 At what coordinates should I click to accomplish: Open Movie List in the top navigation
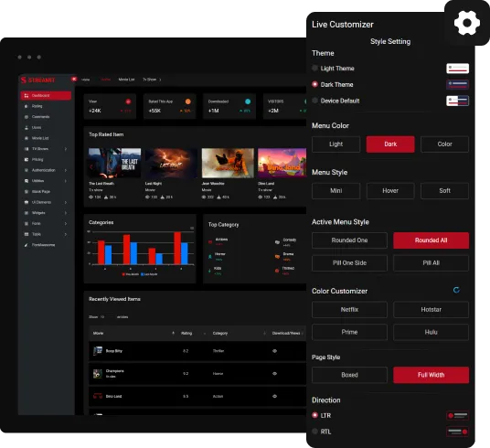(126, 80)
